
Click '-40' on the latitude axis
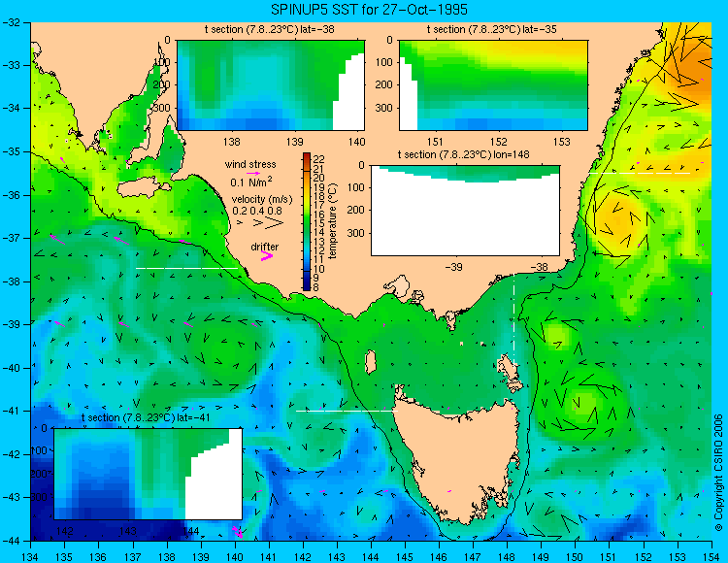11,368
